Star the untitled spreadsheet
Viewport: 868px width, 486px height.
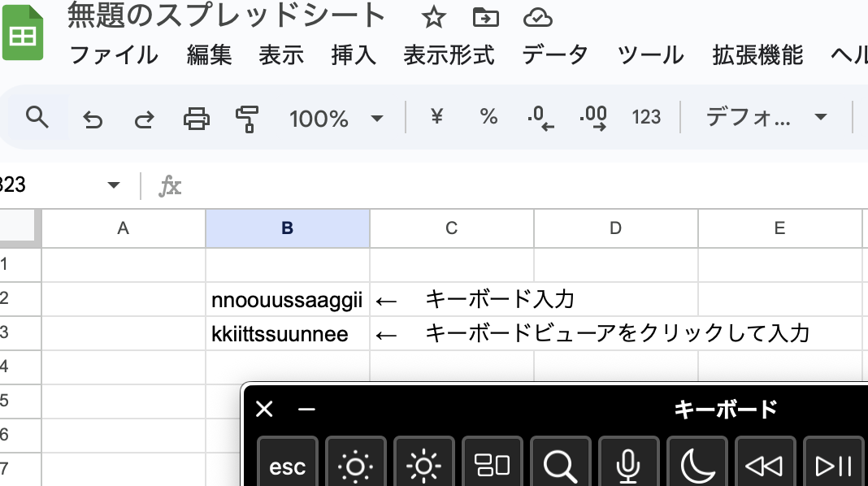434,17
